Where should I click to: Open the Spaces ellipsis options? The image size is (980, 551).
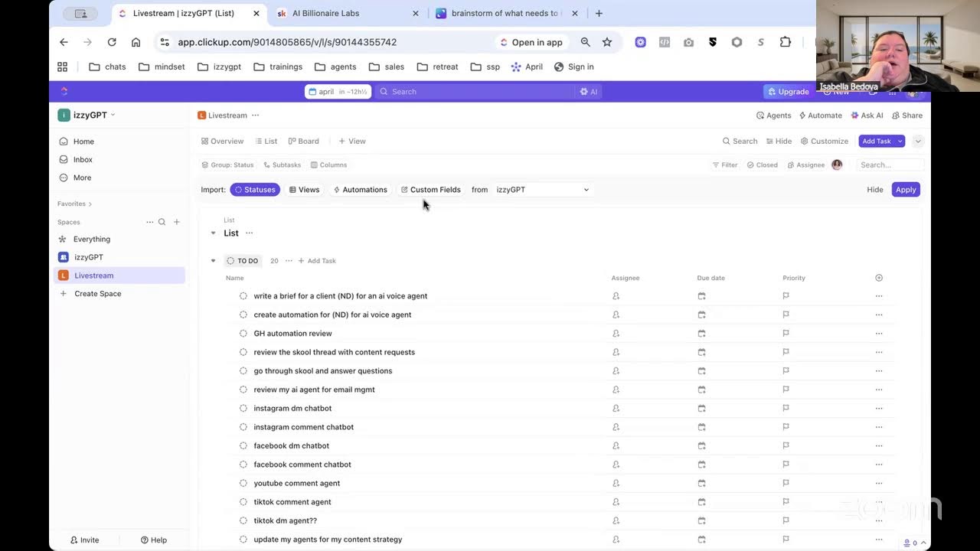[149, 222]
